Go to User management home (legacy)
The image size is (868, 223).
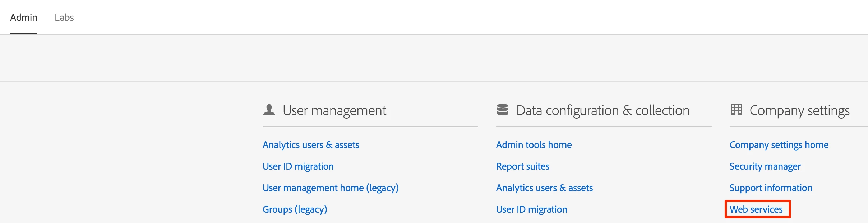(x=331, y=188)
